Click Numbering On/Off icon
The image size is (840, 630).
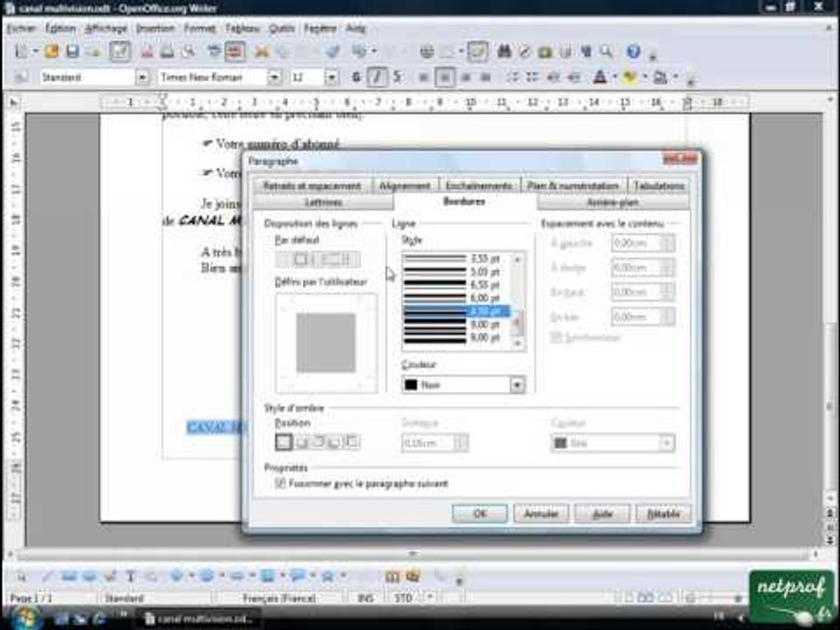[x=512, y=78]
